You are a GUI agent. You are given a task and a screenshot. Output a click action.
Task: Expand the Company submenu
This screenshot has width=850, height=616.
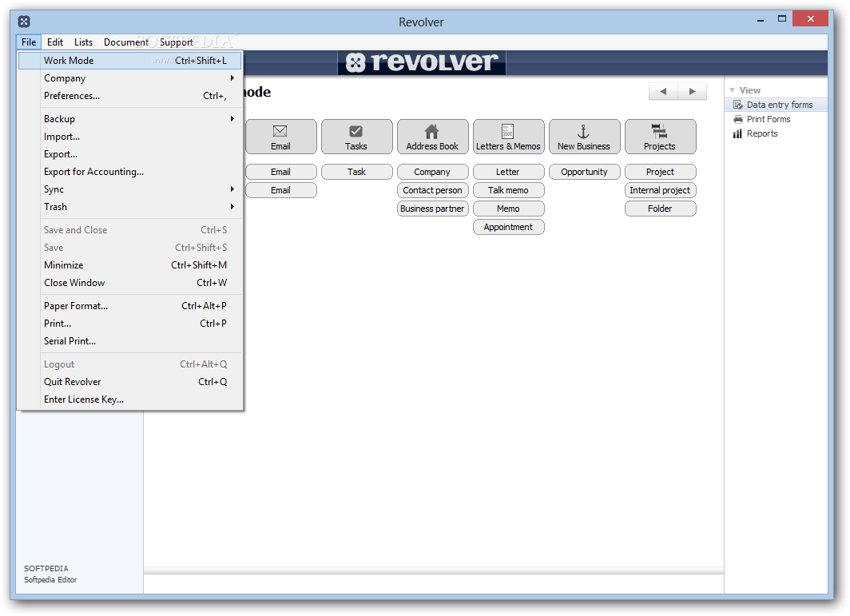(129, 78)
